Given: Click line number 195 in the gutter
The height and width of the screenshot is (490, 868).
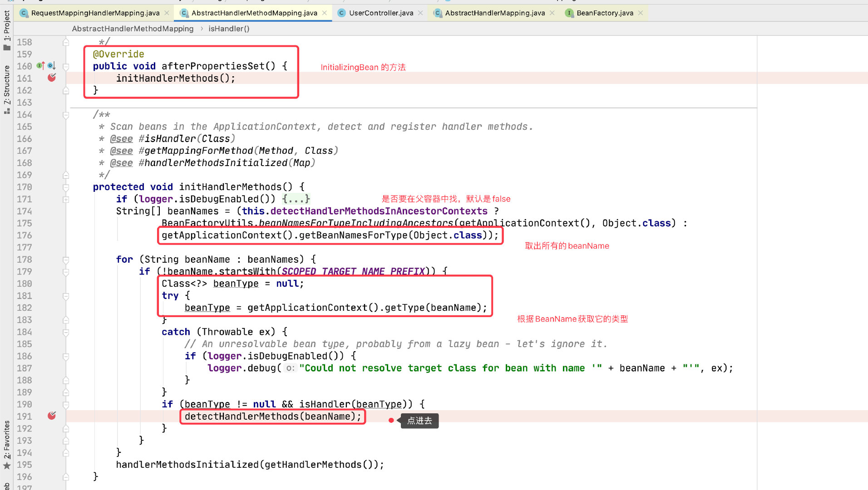Looking at the screenshot, I should (x=25, y=465).
